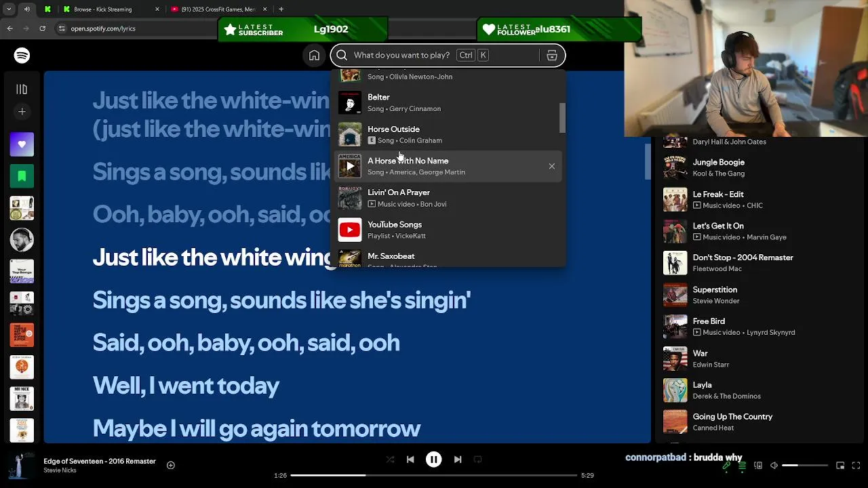This screenshot has height=488, width=868.
Task: Create a new playlist with plus button
Action: tap(22, 111)
